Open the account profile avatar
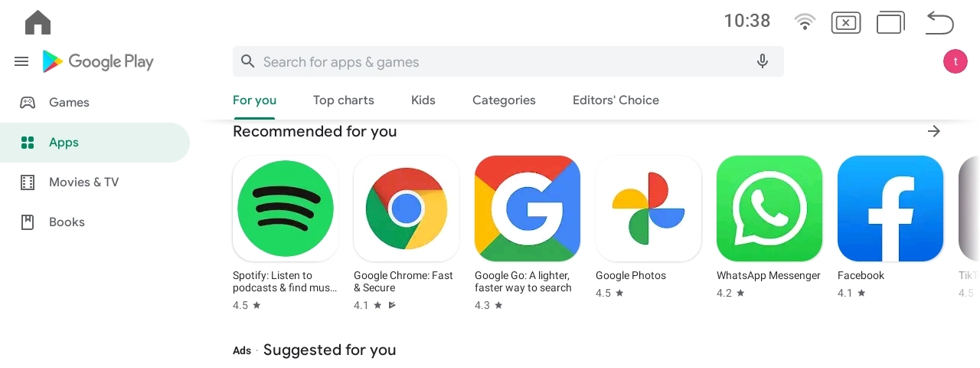Screen dimensions: 980x368 [x=955, y=61]
